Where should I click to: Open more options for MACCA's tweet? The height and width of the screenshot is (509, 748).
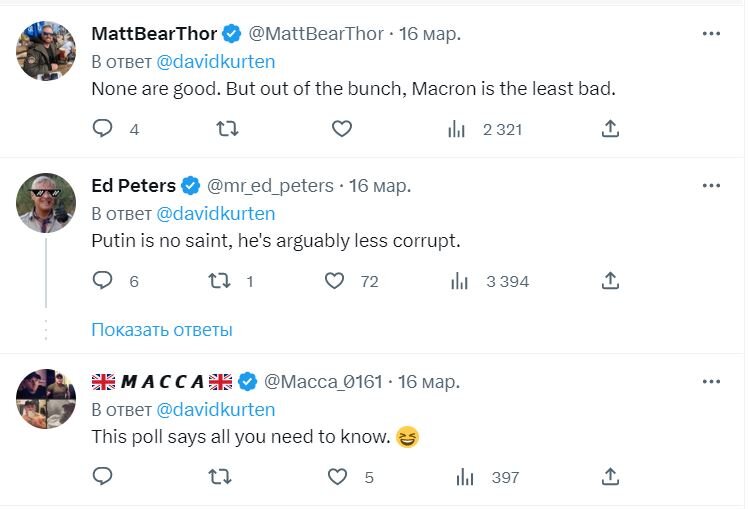click(x=711, y=381)
